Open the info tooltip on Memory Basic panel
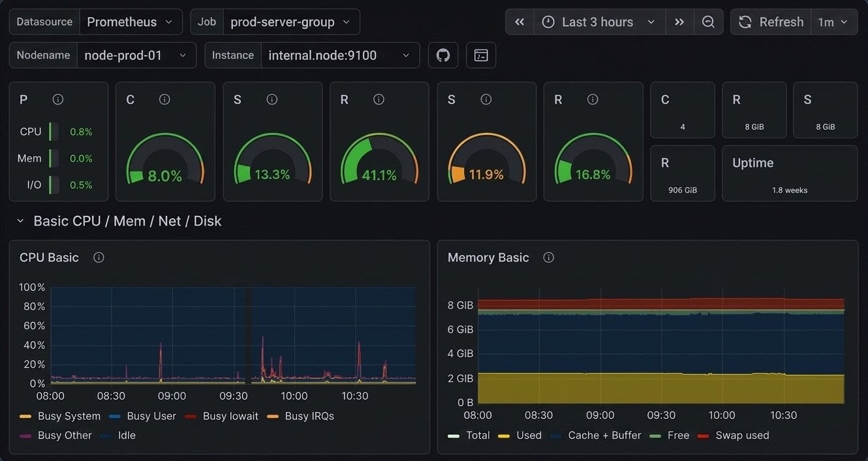This screenshot has width=868, height=461. [548, 257]
